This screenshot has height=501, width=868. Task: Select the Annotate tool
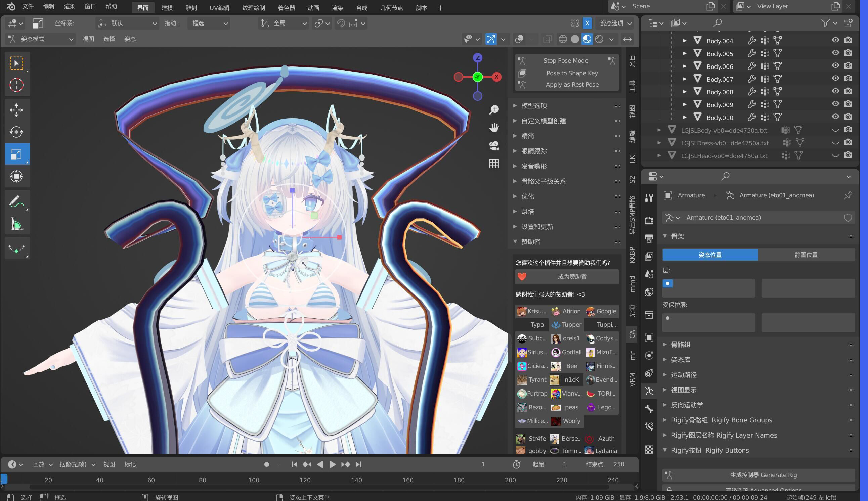click(x=16, y=201)
